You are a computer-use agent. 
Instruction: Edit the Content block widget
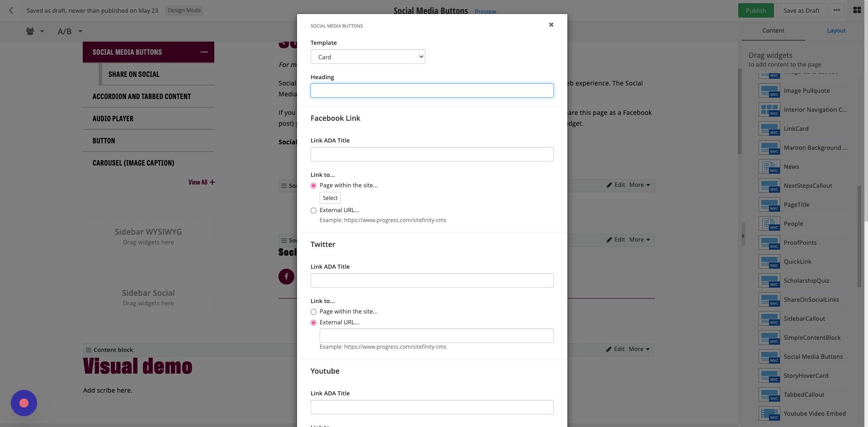pos(615,349)
